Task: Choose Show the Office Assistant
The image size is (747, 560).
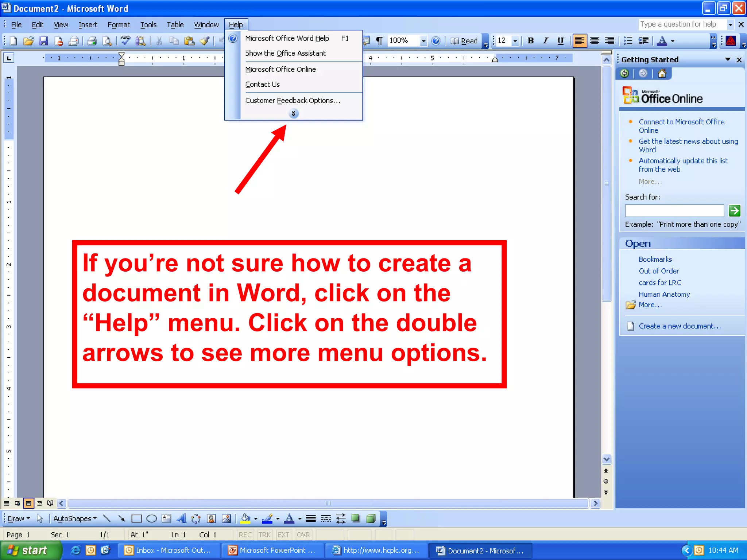Action: (294, 53)
